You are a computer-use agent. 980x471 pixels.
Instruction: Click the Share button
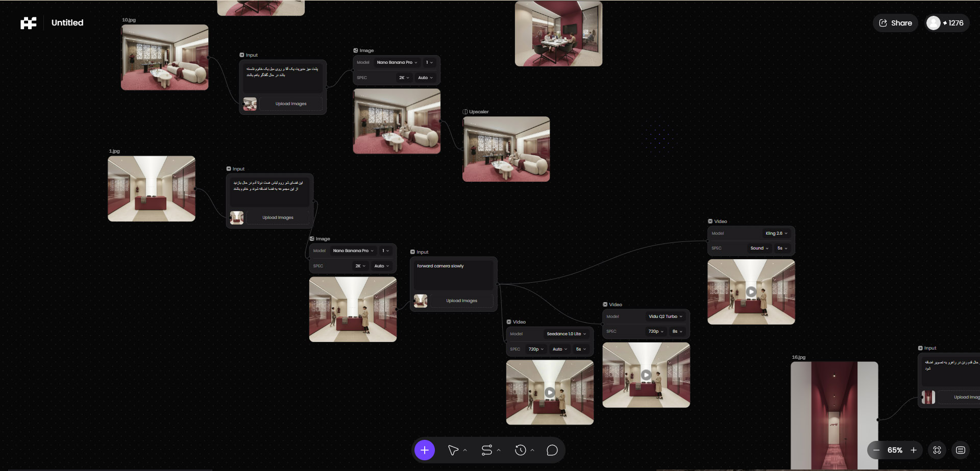(895, 23)
